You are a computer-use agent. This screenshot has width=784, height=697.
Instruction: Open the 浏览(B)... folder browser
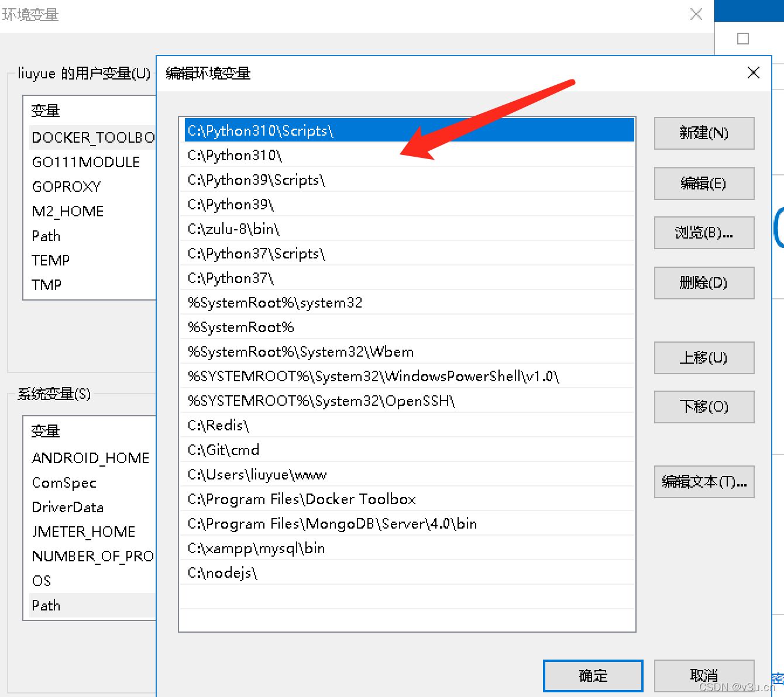(x=704, y=233)
